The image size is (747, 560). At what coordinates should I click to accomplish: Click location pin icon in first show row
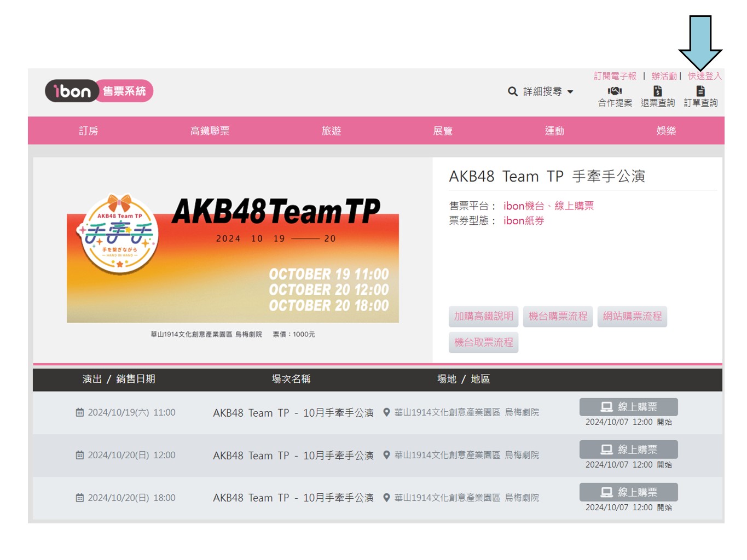click(386, 412)
